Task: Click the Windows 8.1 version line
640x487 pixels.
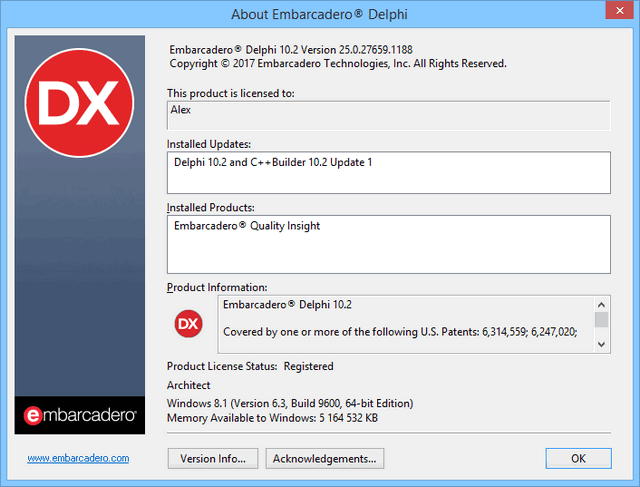Action: click(x=290, y=403)
